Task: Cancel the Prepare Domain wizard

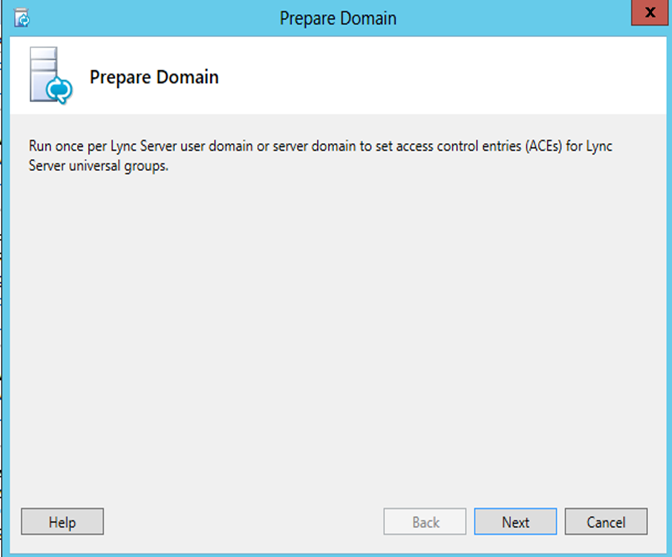Action: 606,521
